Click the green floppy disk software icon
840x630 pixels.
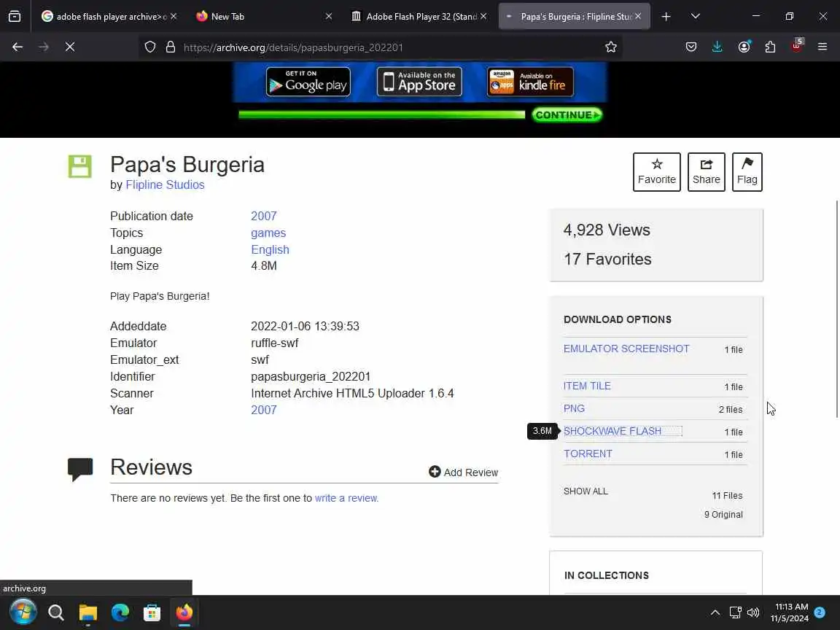pyautogui.click(x=79, y=166)
